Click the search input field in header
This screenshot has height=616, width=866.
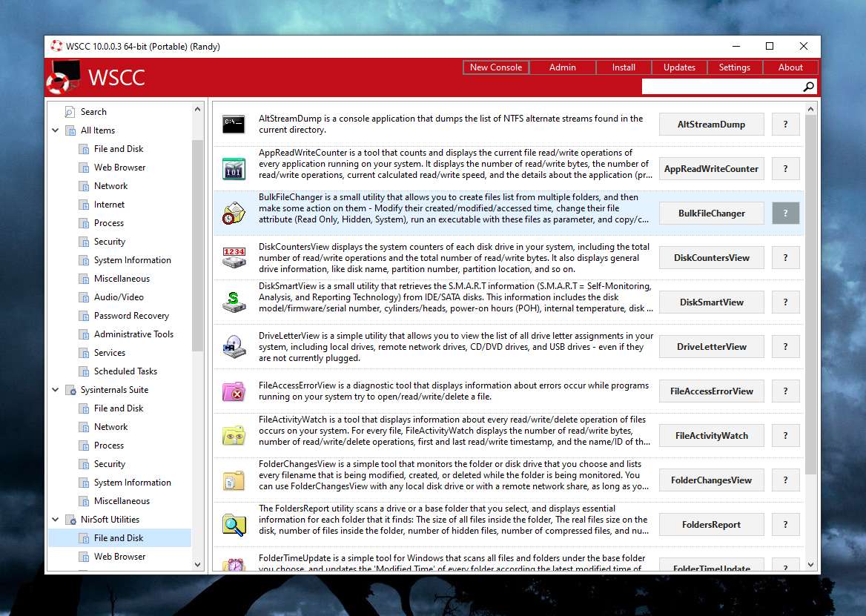[721, 87]
